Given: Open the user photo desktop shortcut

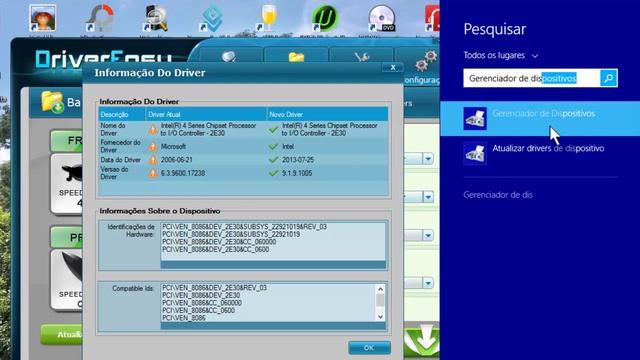Looking at the screenshot, I should (42, 18).
